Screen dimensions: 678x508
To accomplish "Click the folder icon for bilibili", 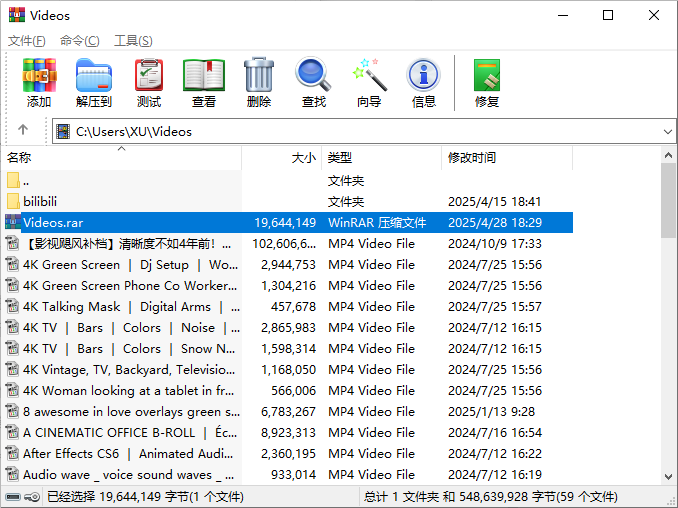I will coord(13,201).
